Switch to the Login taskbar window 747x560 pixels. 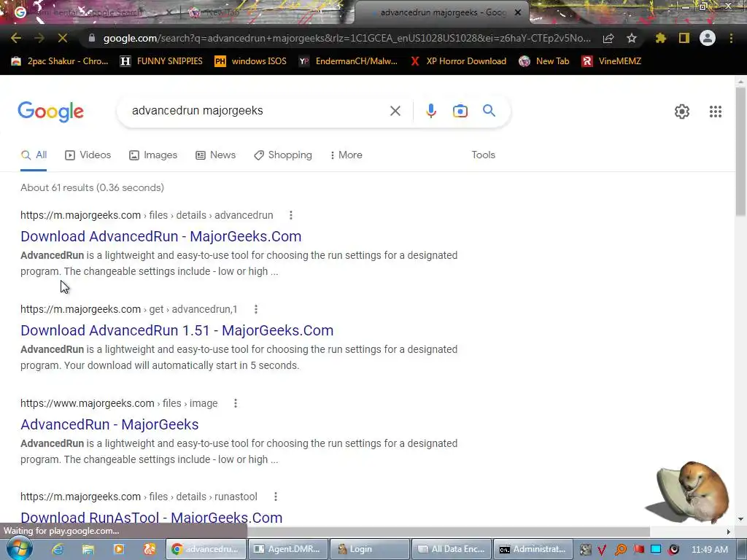[370, 549]
